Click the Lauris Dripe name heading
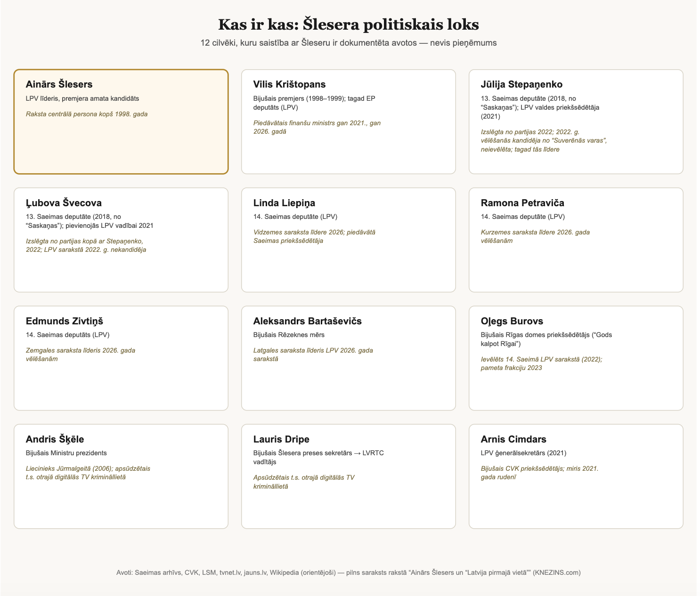The width and height of the screenshot is (700, 596). click(281, 439)
